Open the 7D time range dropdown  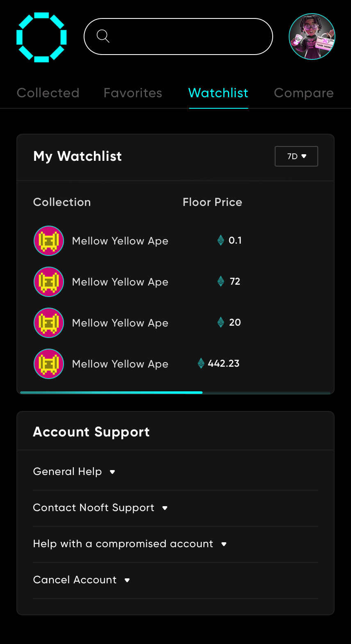coord(296,156)
